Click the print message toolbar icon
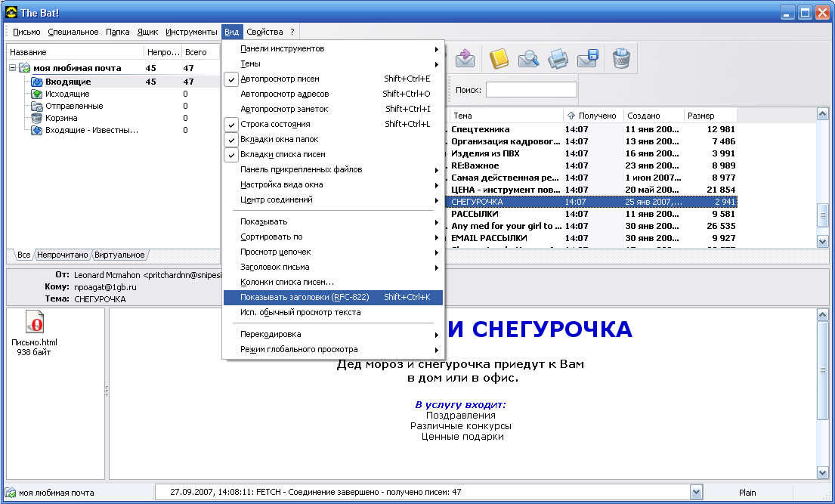Viewport: 835px width, 504px height. click(558, 58)
